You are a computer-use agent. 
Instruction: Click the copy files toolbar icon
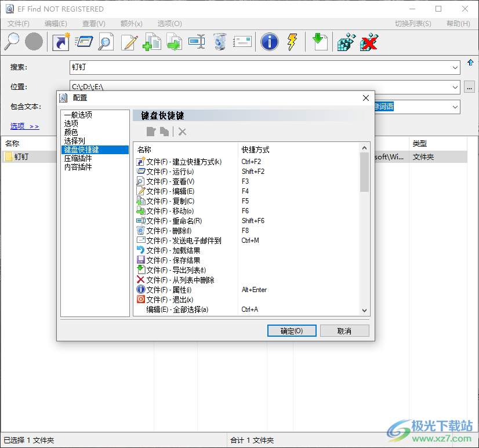pos(152,42)
